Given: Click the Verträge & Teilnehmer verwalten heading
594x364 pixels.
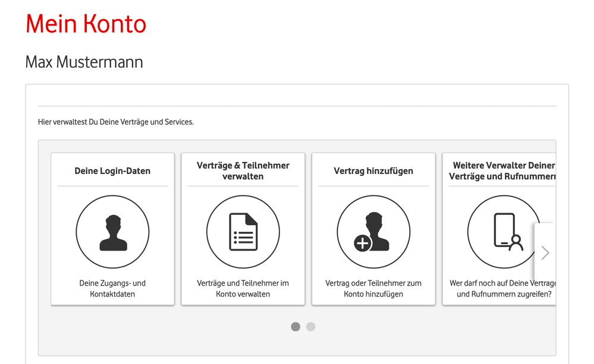Looking at the screenshot, I should (x=243, y=171).
